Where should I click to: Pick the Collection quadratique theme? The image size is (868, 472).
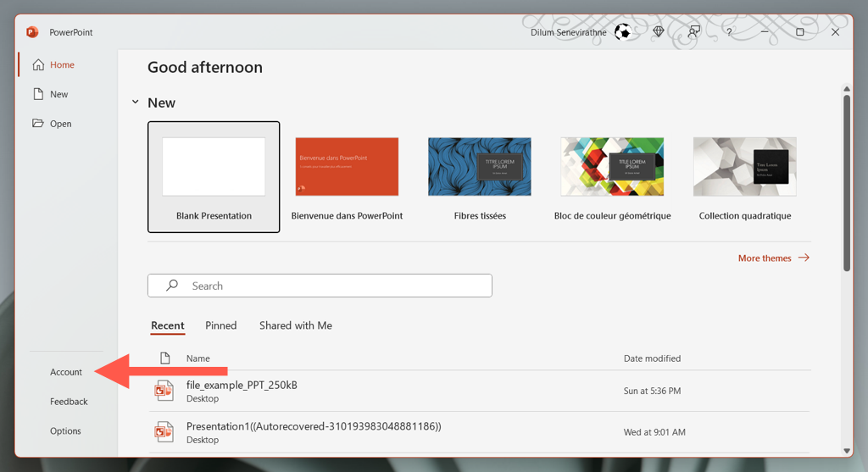pyautogui.click(x=745, y=177)
